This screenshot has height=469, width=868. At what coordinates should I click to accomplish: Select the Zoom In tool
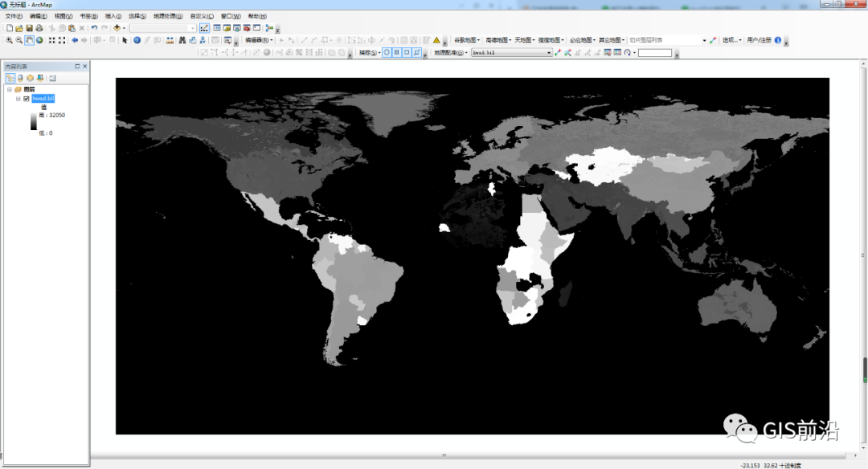pyautogui.click(x=10, y=40)
